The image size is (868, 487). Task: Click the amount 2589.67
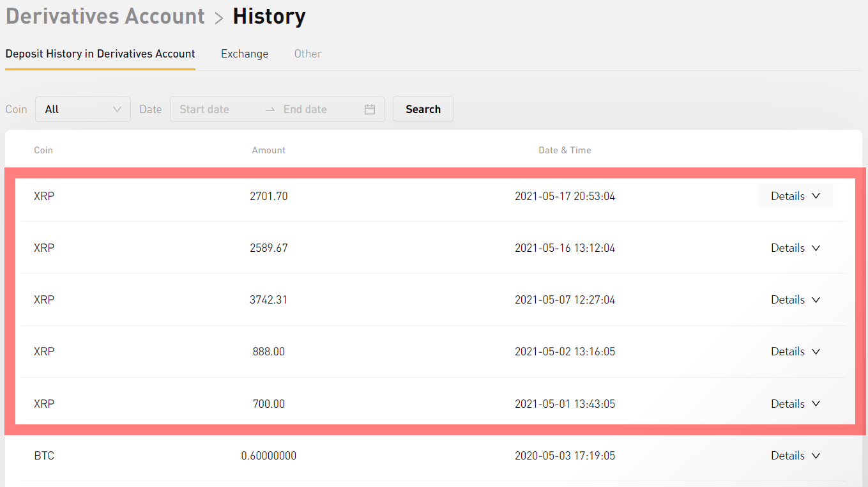tap(269, 248)
